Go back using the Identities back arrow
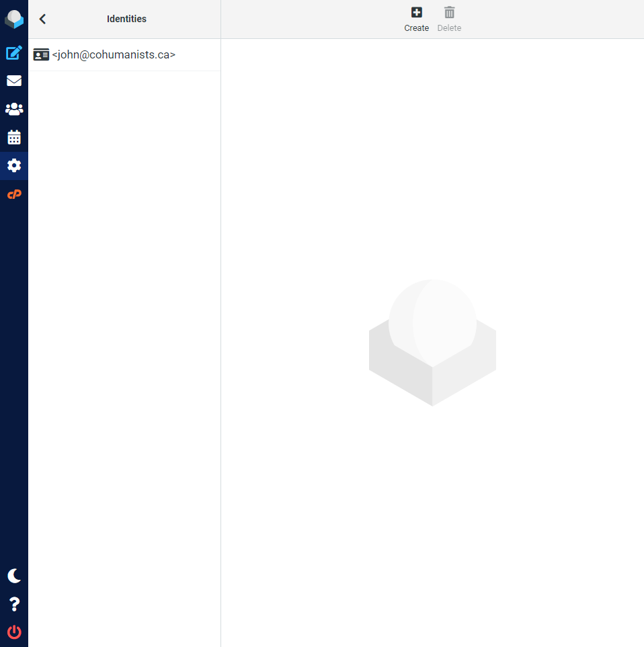Viewport: 644px width, 647px height. (x=42, y=19)
